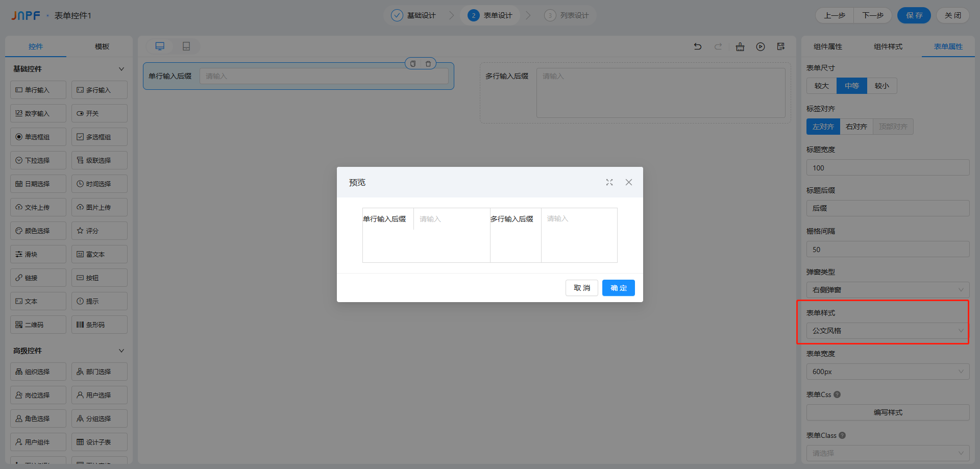Click the clear canvas broom icon
The image size is (980, 469).
[x=740, y=46]
